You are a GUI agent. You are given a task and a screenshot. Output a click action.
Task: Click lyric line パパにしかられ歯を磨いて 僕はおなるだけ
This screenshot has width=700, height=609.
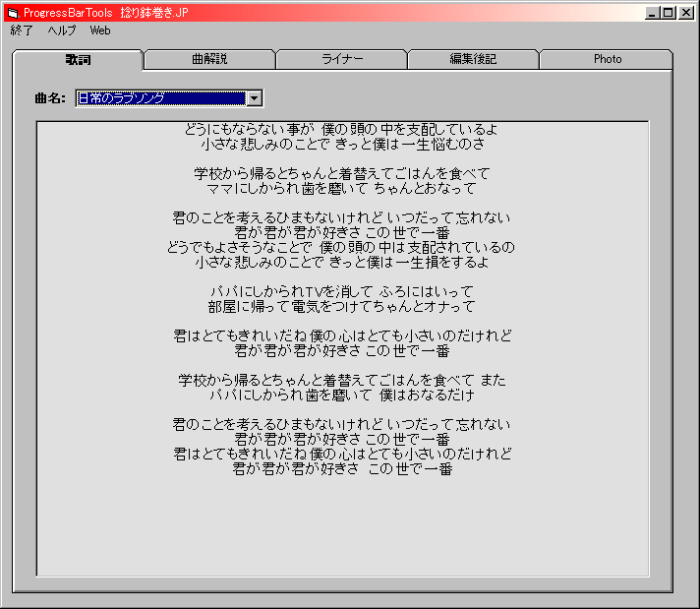342,395
